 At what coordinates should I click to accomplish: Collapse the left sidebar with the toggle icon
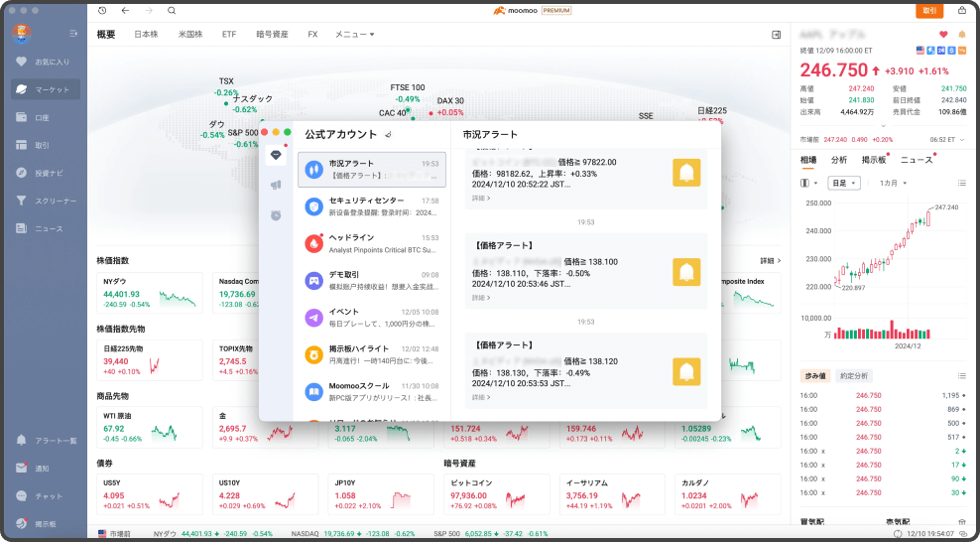(x=73, y=33)
